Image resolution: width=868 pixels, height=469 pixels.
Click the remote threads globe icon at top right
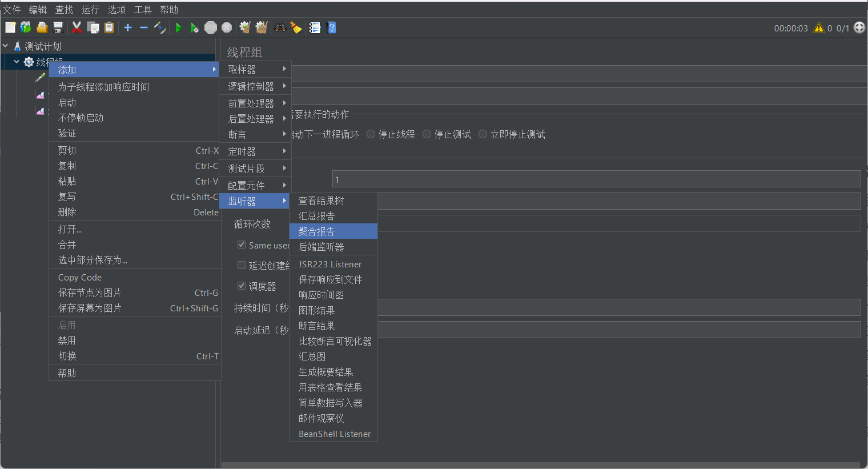(x=859, y=27)
